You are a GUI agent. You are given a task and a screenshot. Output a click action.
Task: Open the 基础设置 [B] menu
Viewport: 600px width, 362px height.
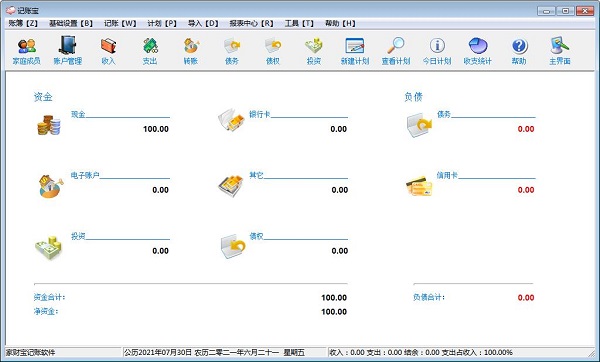pos(71,23)
